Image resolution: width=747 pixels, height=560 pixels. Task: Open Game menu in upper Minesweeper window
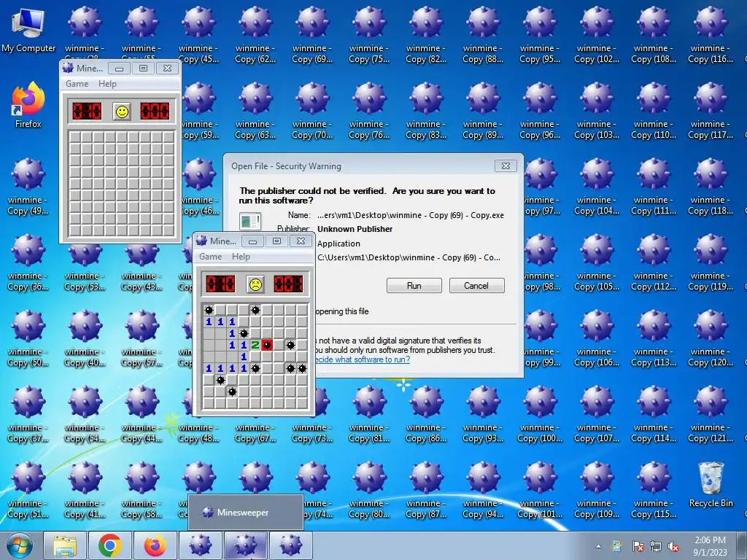click(77, 84)
